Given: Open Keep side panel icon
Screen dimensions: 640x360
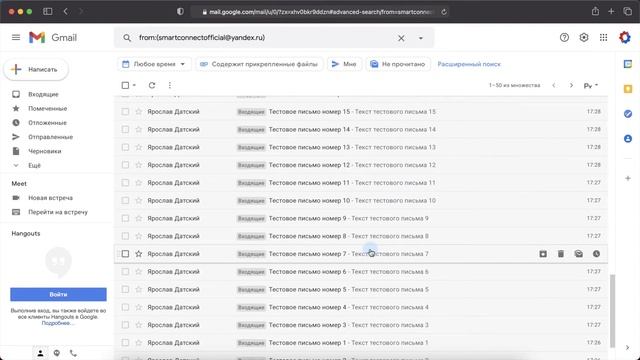Looking at the screenshot, I should coord(628,89).
